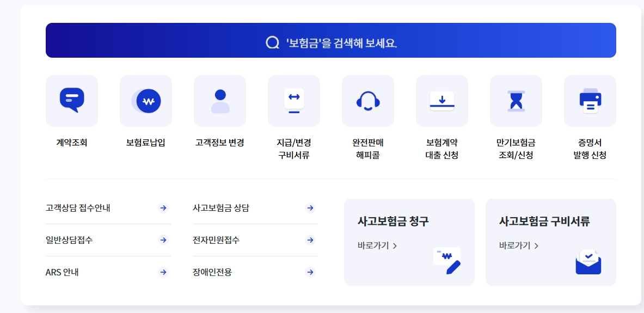Image resolution: width=644 pixels, height=313 pixels.
Task: Click the arrow next to 고객상담 접수안내
Action: coord(163,208)
